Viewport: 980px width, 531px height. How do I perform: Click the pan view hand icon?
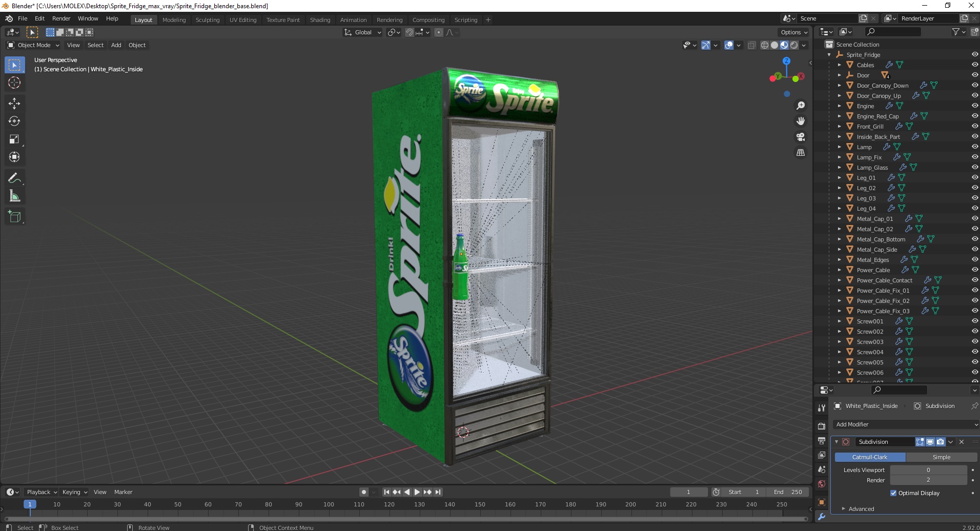(x=800, y=121)
